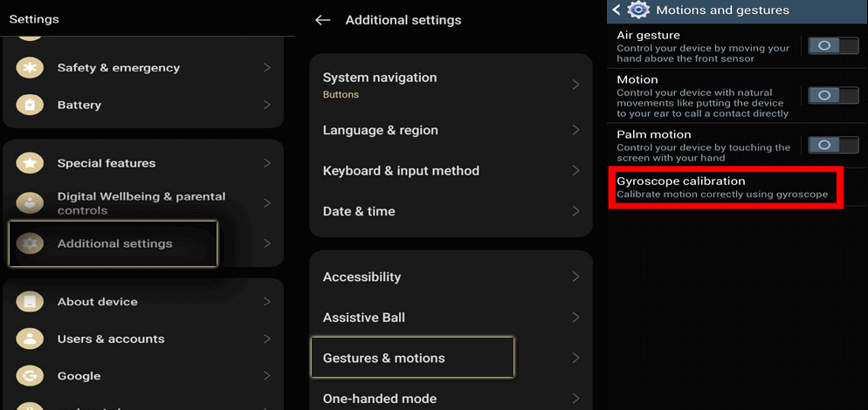Tap the Special features star icon

pos(30,163)
